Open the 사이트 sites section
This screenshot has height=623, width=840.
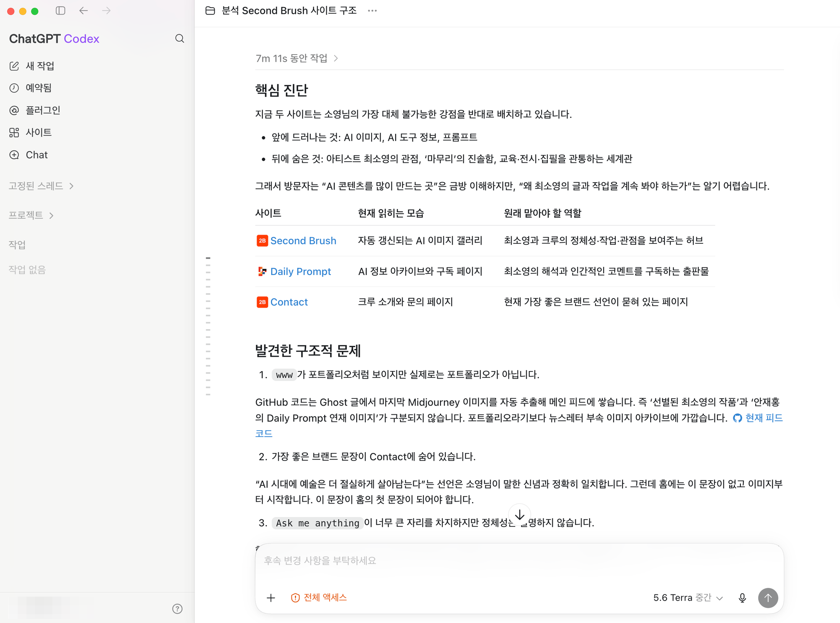pos(31,133)
